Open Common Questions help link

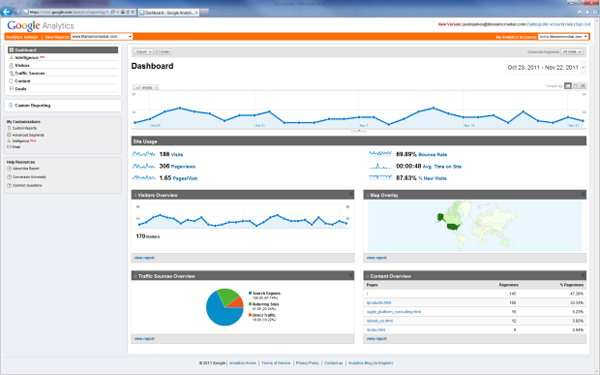[28, 186]
